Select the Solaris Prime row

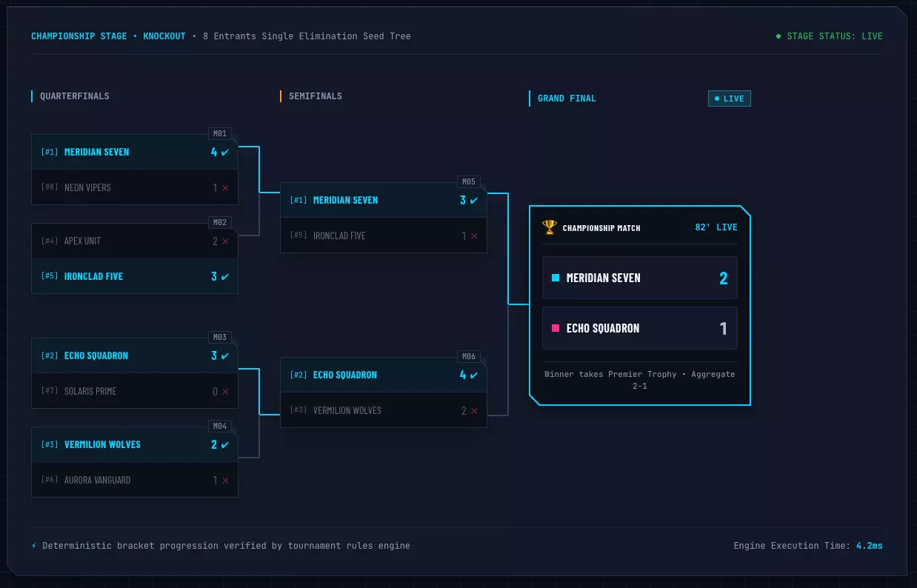pos(135,391)
